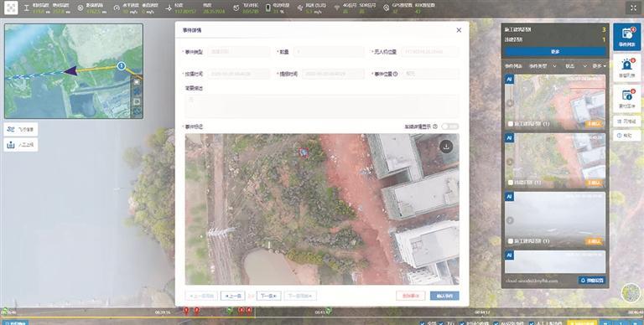Tick the checkbox on the first event card

click(x=510, y=123)
